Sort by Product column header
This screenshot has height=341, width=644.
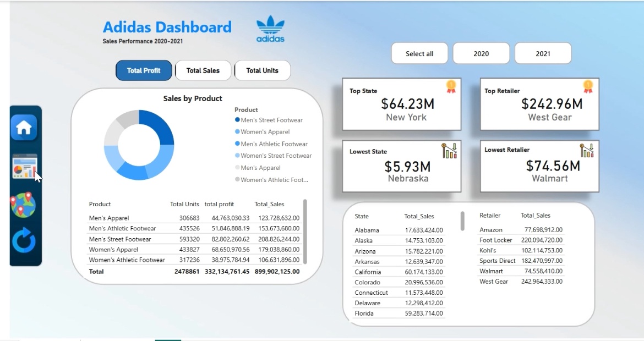pyautogui.click(x=100, y=204)
